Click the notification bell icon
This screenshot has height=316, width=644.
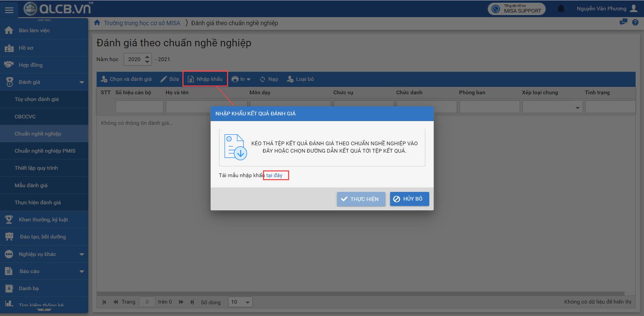[x=561, y=9]
